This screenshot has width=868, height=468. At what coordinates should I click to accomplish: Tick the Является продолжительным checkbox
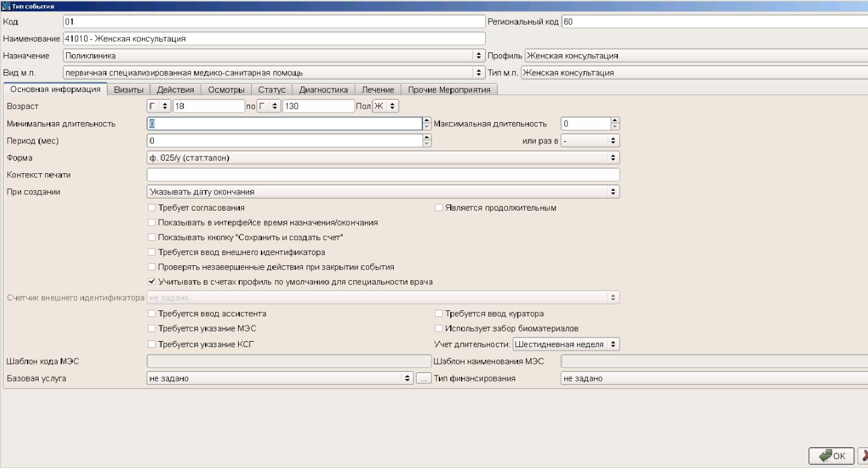pos(439,208)
